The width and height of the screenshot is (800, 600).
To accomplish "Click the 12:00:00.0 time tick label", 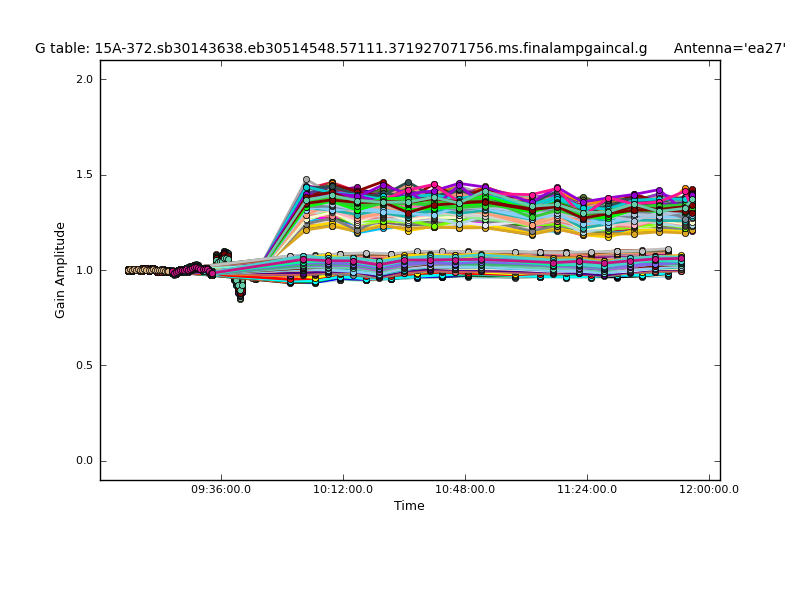I will tap(709, 490).
